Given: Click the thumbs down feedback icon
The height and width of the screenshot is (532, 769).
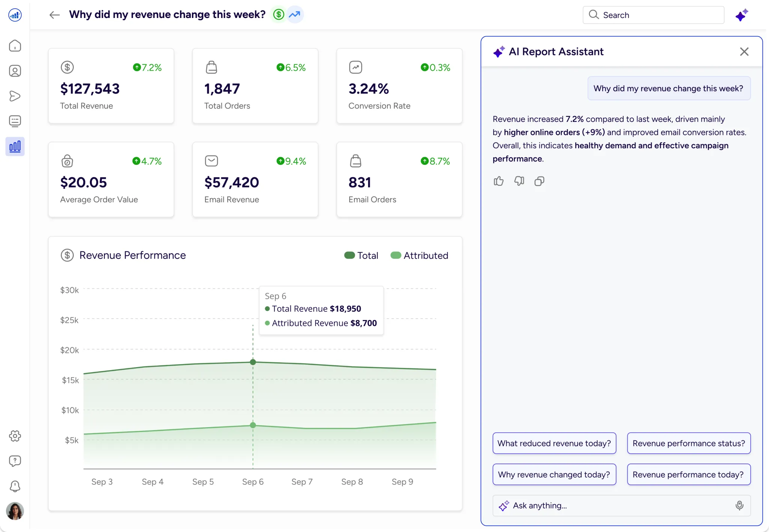Looking at the screenshot, I should [x=519, y=181].
